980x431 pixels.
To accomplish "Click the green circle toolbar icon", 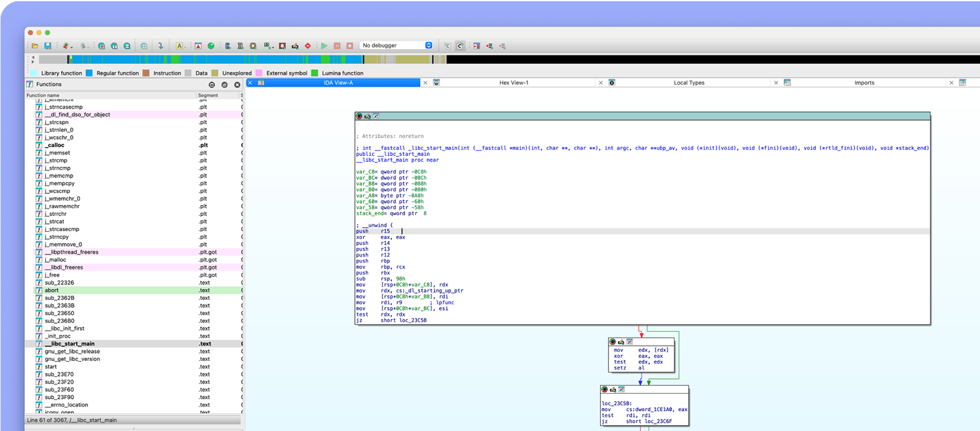I will coord(211,45).
